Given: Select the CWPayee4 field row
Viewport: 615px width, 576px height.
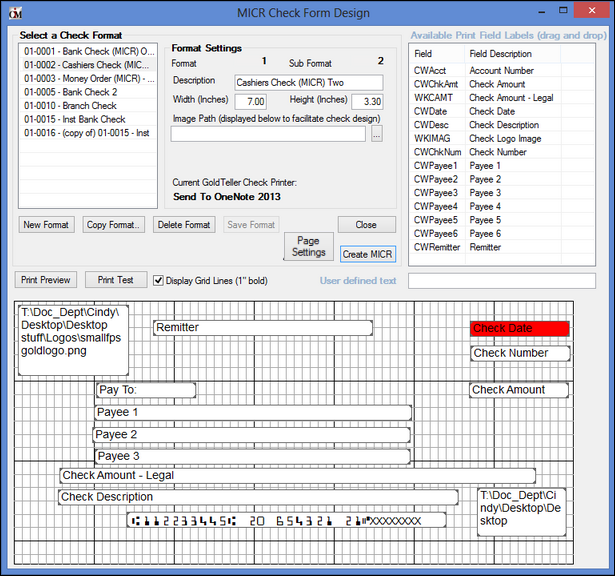Looking at the screenshot, I should (502, 206).
